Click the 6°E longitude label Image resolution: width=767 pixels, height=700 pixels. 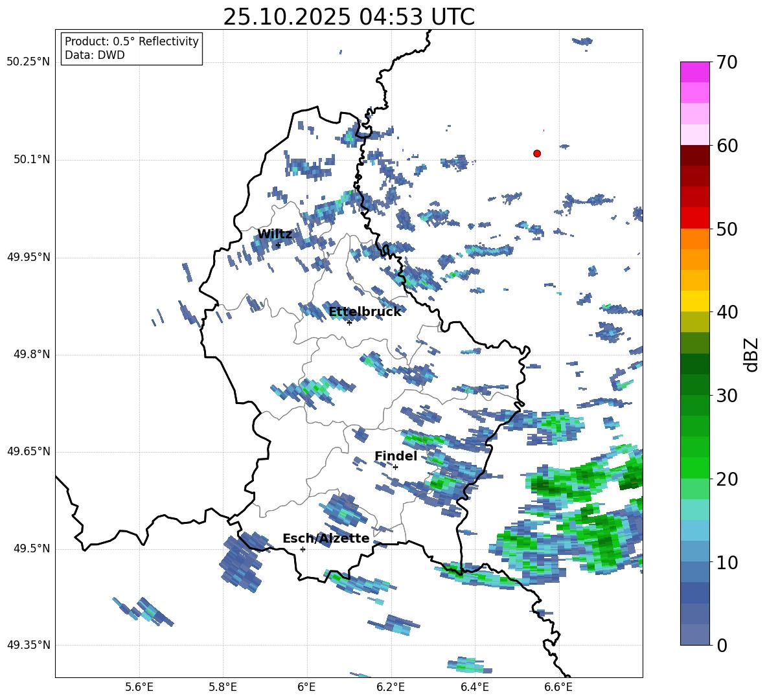click(x=306, y=687)
